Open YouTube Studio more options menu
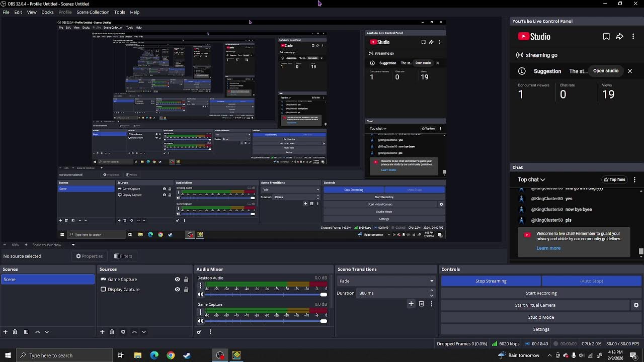Screen dimensions: 644x362 (633, 36)
